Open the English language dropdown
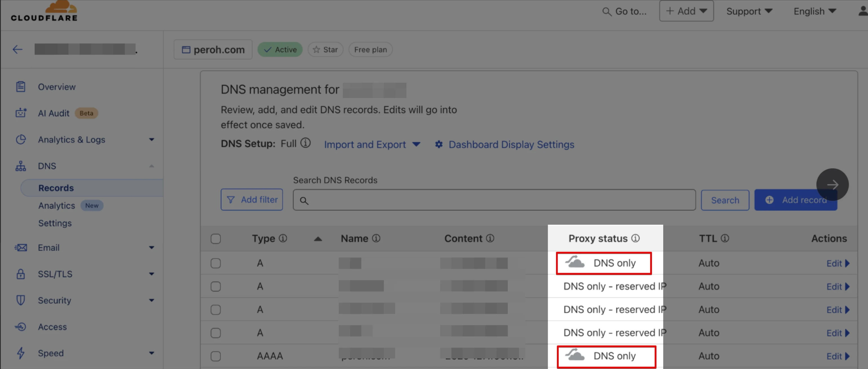 (815, 12)
